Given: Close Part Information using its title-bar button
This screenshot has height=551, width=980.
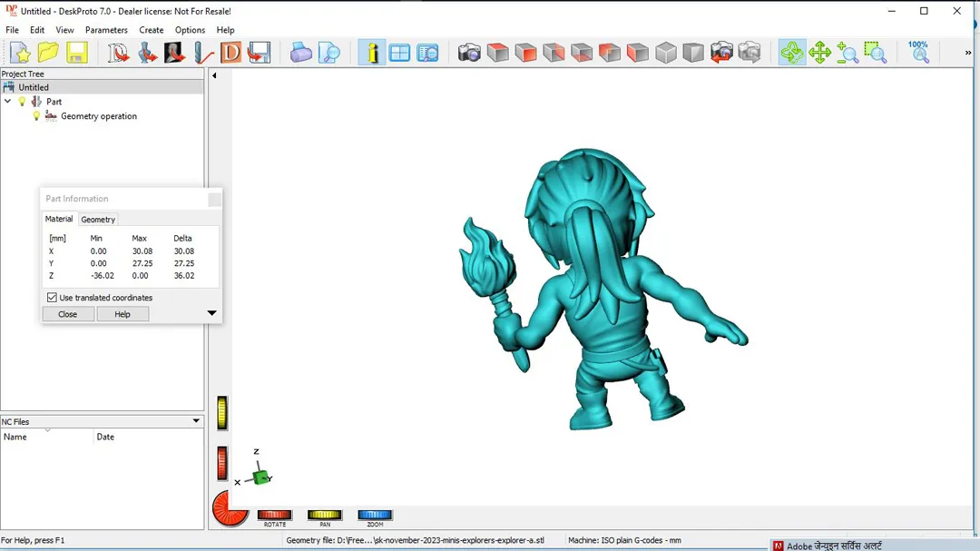Looking at the screenshot, I should tap(214, 199).
